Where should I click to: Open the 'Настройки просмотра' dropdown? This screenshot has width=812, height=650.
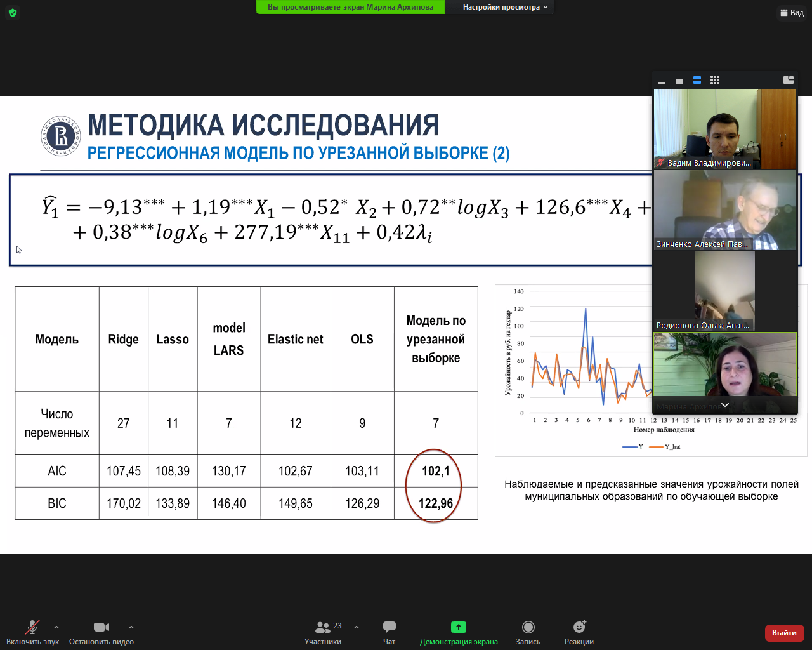504,7
